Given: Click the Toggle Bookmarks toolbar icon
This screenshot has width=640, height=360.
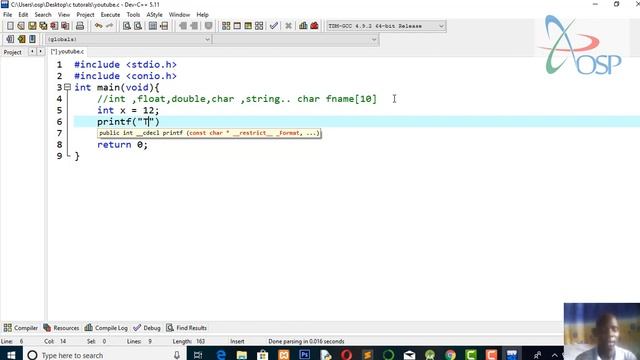Looking at the screenshot, I should click(21, 39).
